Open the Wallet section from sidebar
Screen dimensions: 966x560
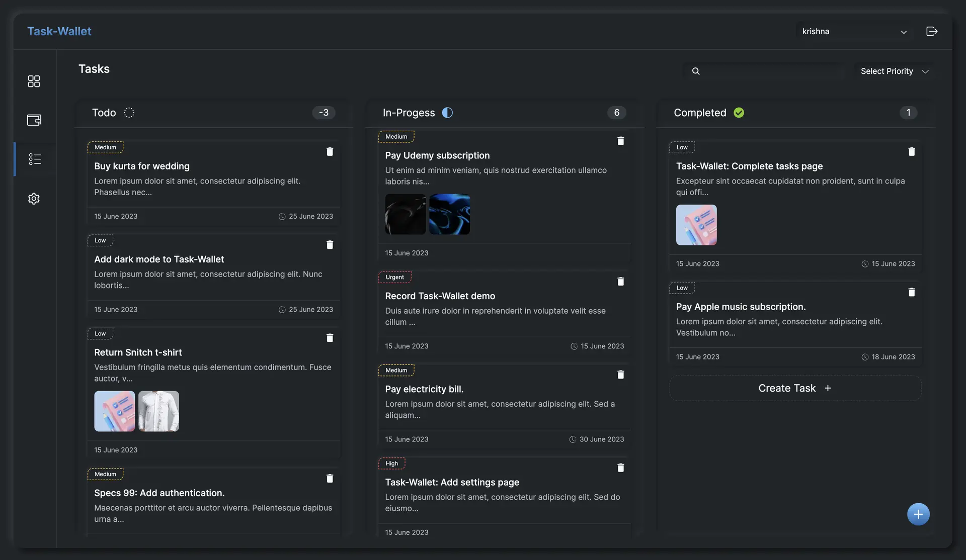point(34,120)
